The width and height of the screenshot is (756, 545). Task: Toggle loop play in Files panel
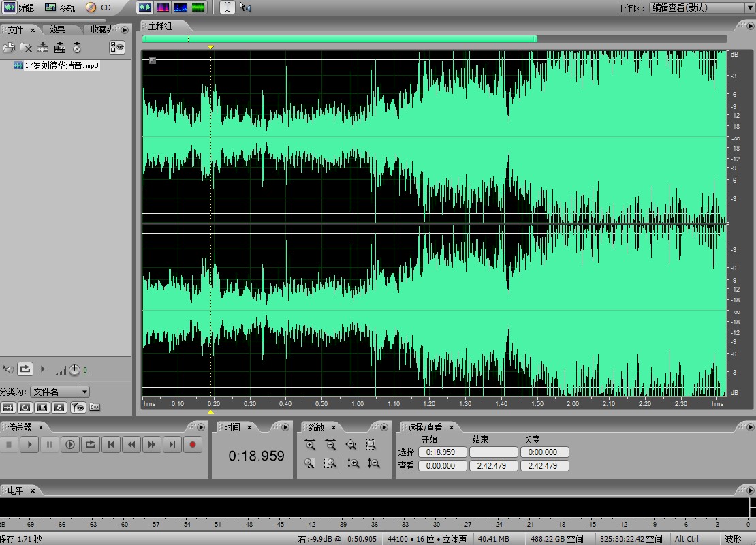pos(25,369)
